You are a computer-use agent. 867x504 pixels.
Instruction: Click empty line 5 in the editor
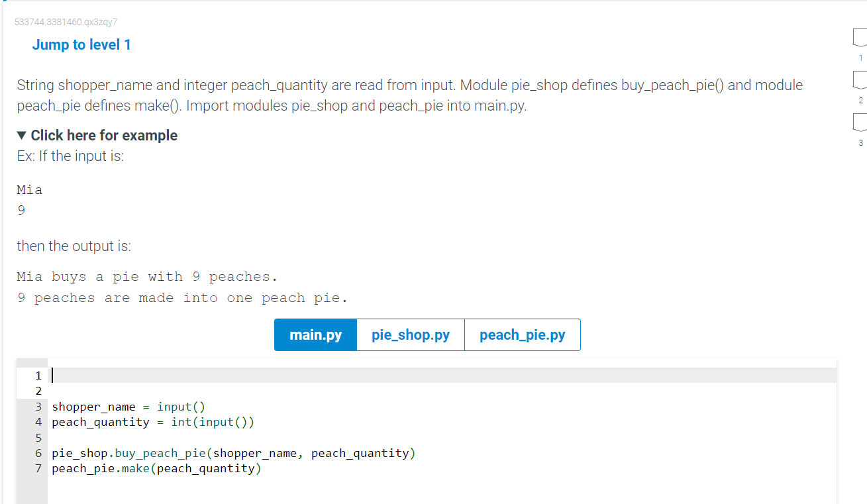(132, 437)
